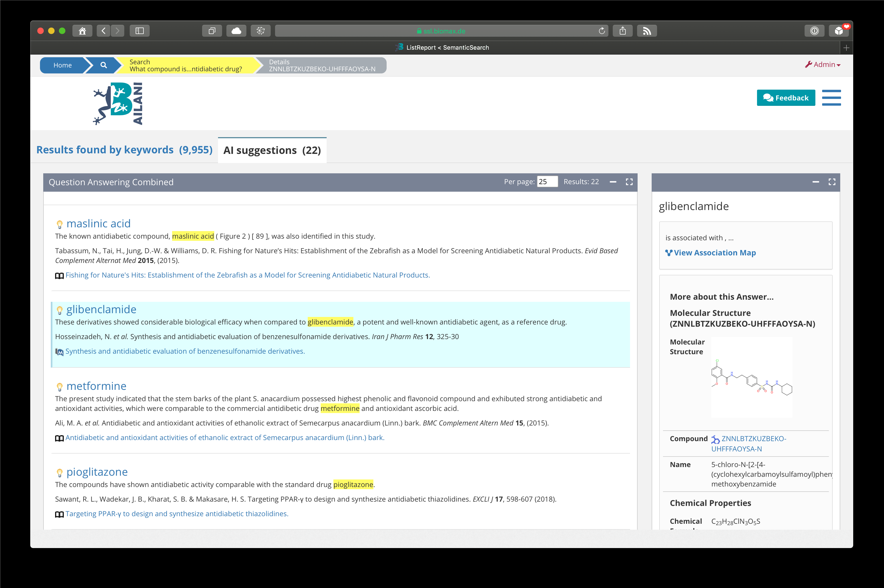The width and height of the screenshot is (884, 588).
Task: Click the RSS feed toolbar icon
Action: 647,31
